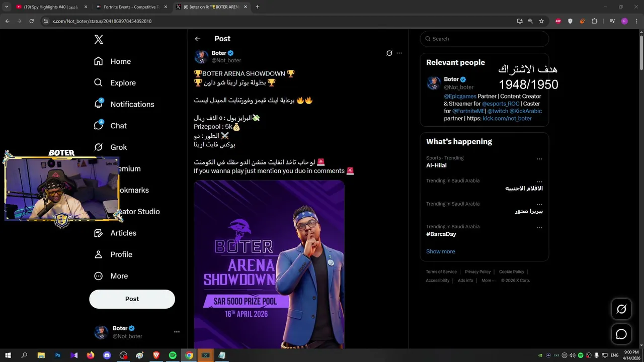
Task: Open the @KickArabic mention link
Action: point(526,111)
